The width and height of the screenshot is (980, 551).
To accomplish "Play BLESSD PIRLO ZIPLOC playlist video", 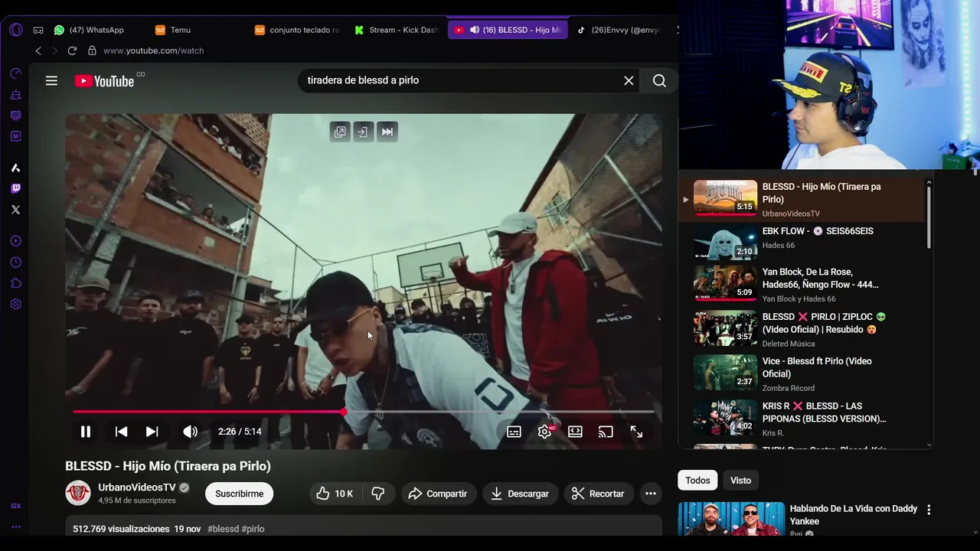I will 801,329.
